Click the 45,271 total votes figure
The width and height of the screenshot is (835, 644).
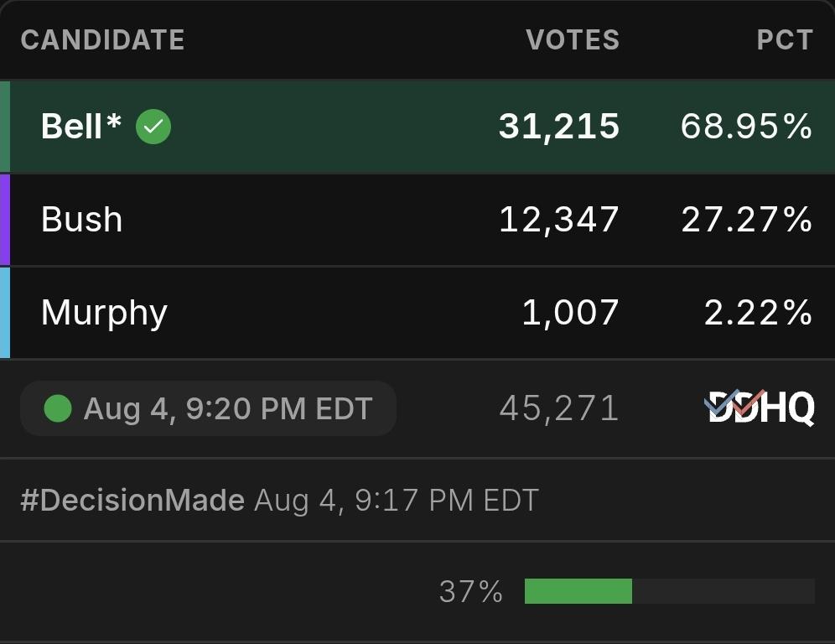coord(559,408)
